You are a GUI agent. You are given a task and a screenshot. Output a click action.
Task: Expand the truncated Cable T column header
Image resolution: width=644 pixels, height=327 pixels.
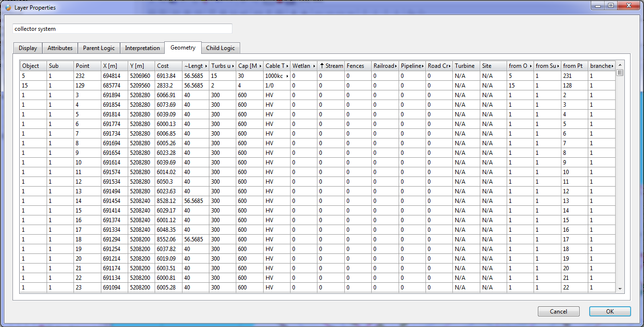(x=287, y=66)
